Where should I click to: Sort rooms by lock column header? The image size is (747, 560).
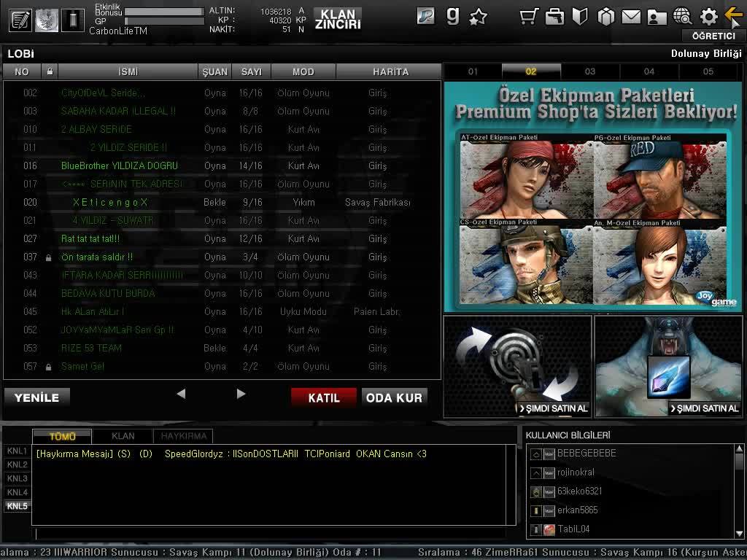point(50,72)
